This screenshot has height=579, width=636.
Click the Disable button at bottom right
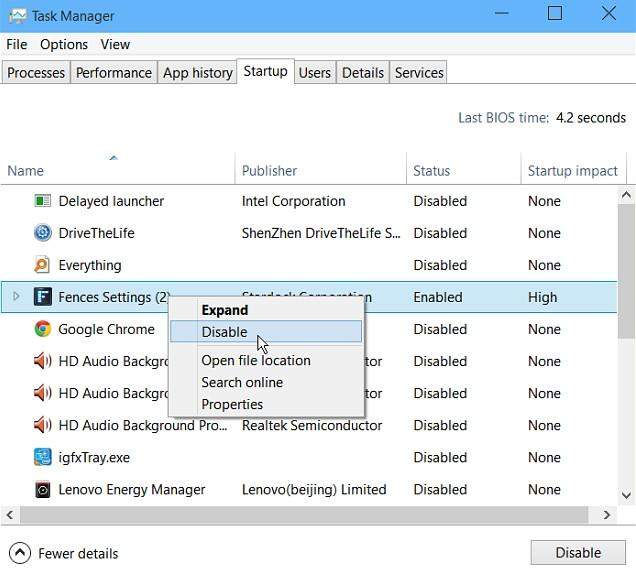pos(578,553)
